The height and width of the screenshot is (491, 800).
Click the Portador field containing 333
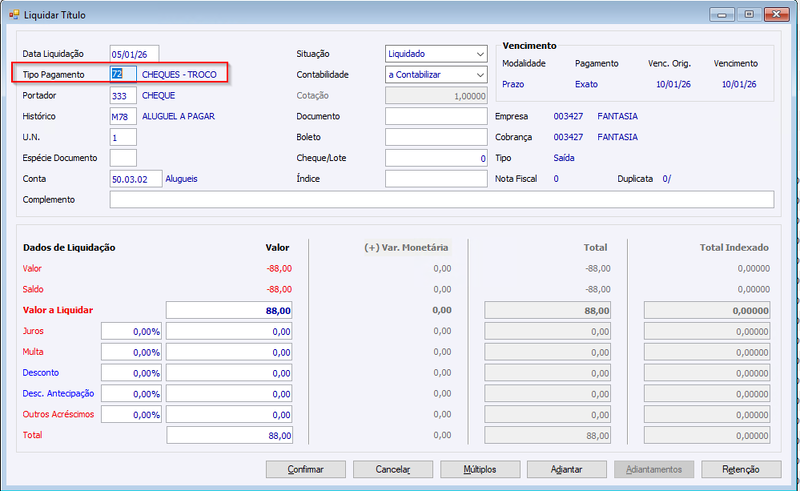(x=123, y=95)
